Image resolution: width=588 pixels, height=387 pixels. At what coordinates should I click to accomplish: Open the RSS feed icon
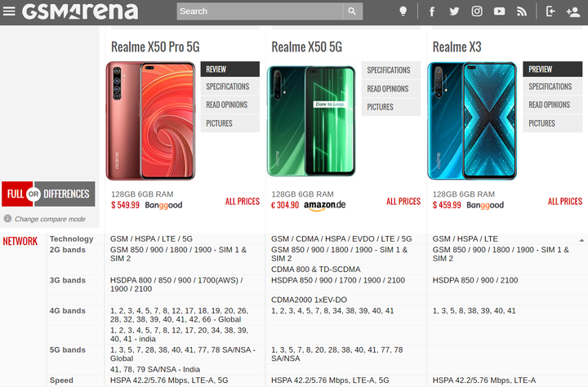tap(522, 11)
